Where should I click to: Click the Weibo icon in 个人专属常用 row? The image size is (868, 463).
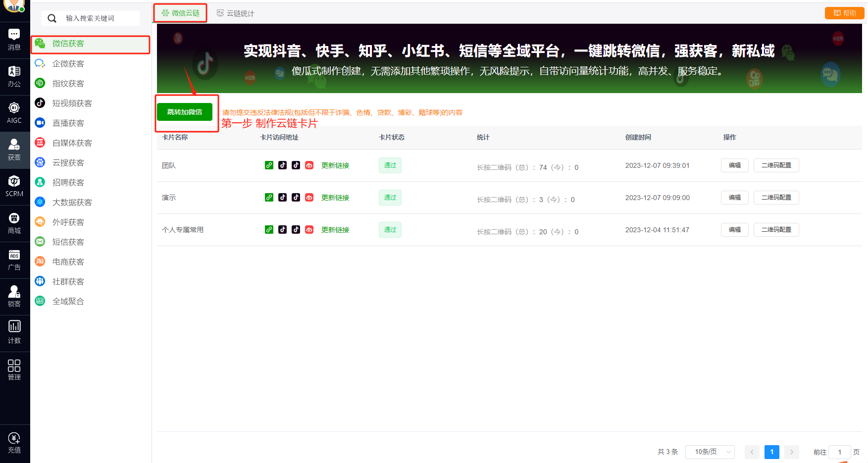click(309, 230)
